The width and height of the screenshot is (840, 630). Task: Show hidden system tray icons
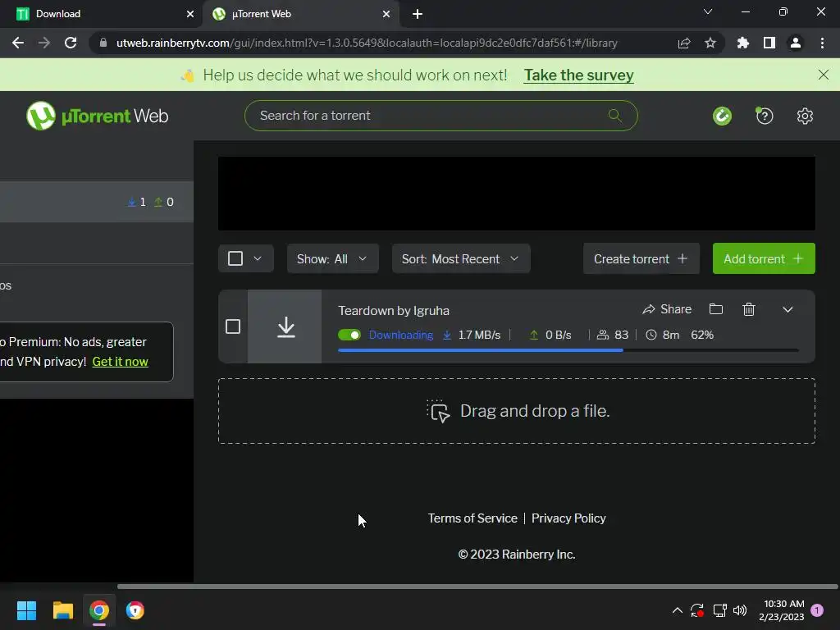point(677,610)
